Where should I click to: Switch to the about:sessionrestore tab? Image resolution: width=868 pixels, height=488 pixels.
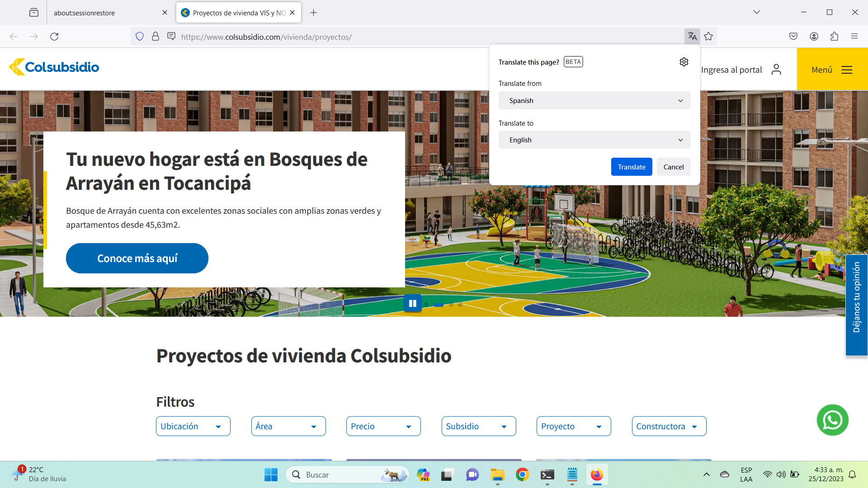point(104,13)
